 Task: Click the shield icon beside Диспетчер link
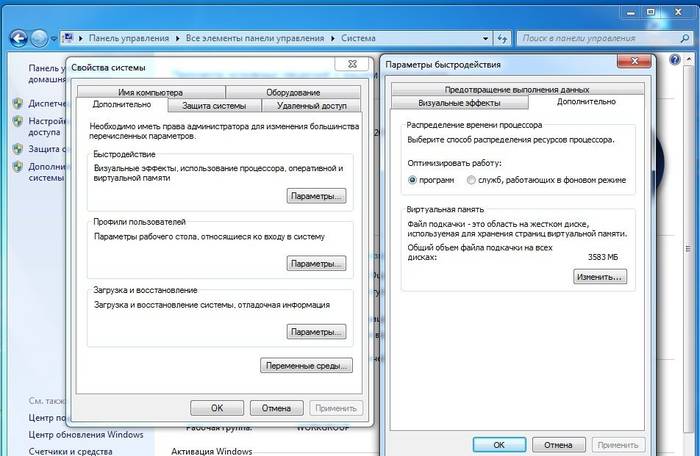(18, 103)
